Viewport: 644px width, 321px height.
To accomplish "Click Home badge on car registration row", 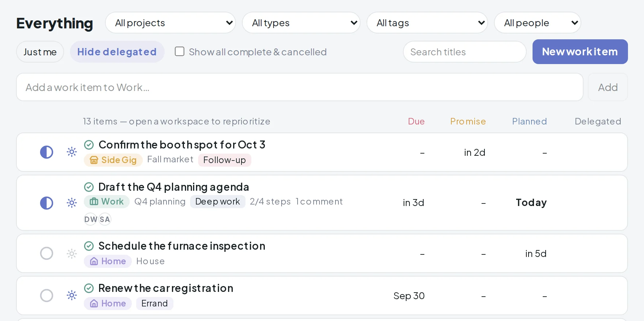I will [108, 304].
